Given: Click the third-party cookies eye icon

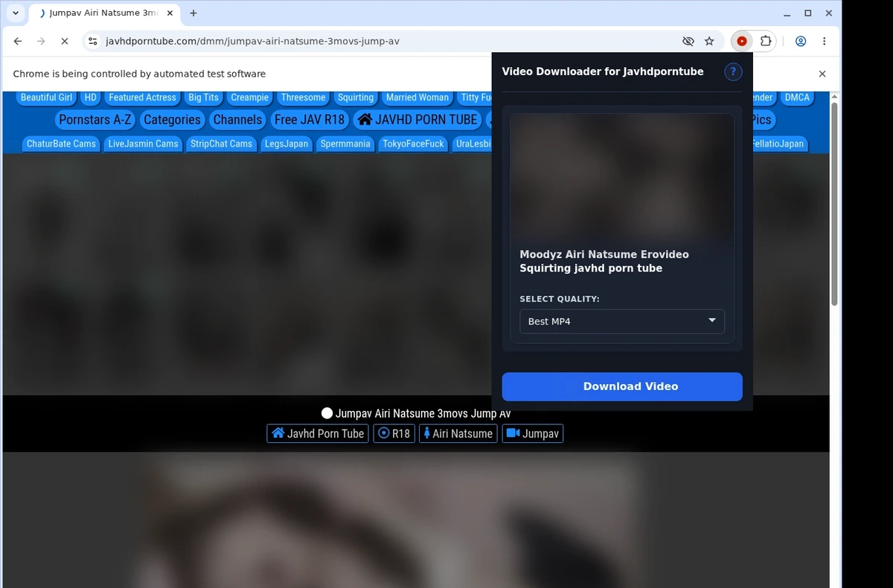Looking at the screenshot, I should [688, 41].
